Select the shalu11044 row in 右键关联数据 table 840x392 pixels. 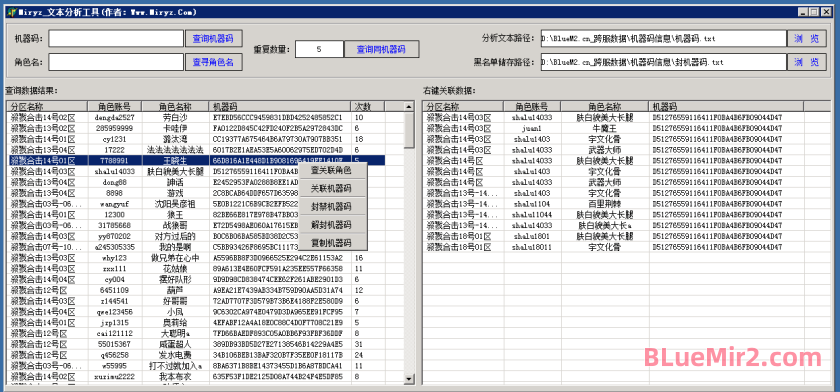[613, 214]
